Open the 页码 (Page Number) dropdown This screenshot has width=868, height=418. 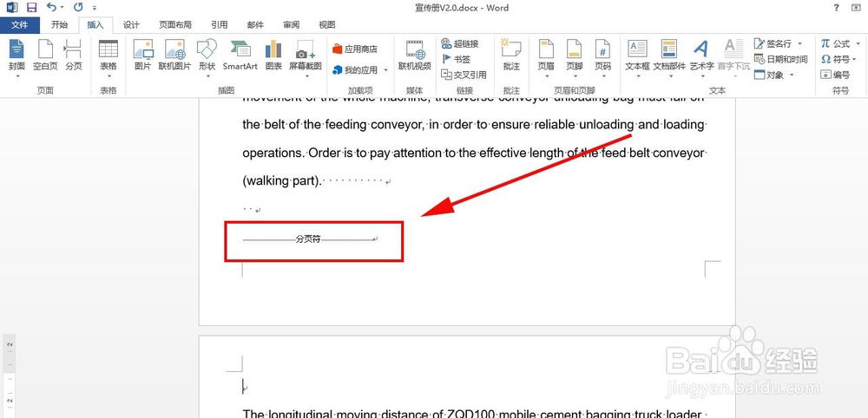(x=603, y=58)
